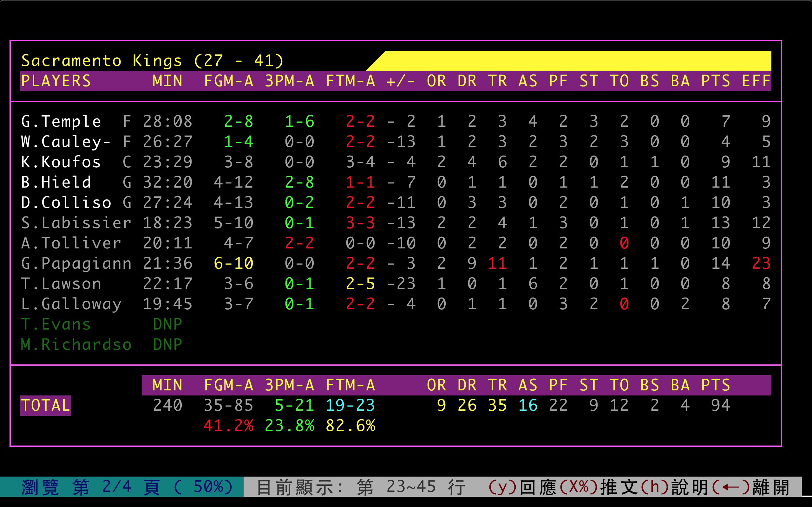Click the G.Papagiann efficiency value 23
Image resolution: width=812 pixels, height=507 pixels.
pyautogui.click(x=761, y=264)
